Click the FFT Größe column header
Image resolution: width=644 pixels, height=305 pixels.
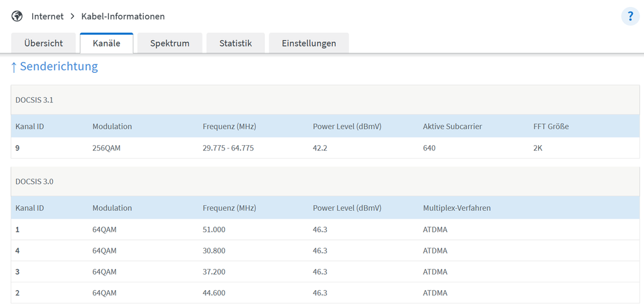click(x=551, y=126)
